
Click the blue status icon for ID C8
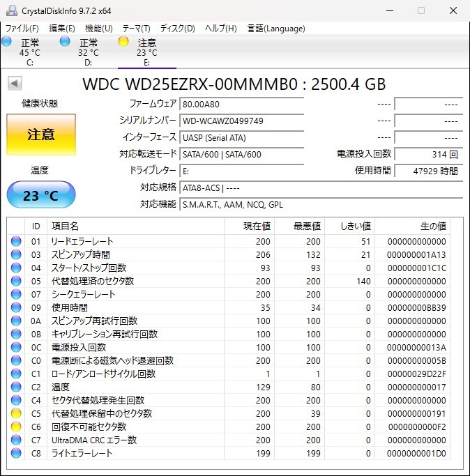[x=16, y=453]
